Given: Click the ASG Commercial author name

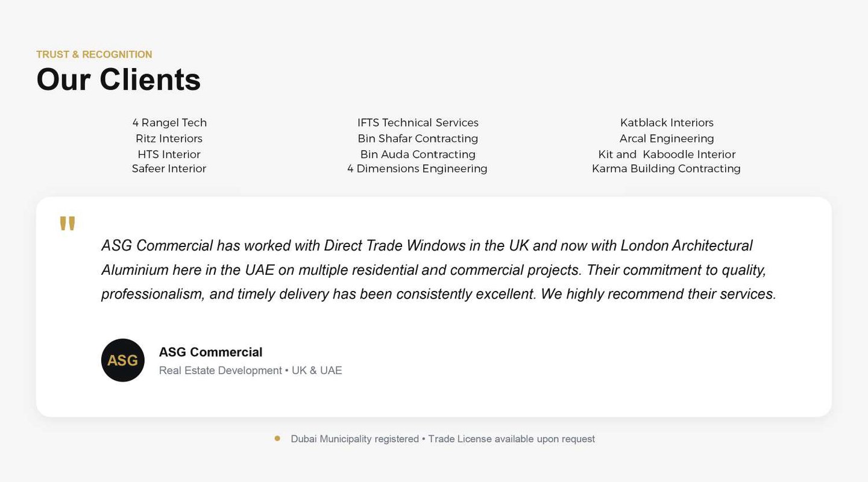Looking at the screenshot, I should (x=210, y=352).
